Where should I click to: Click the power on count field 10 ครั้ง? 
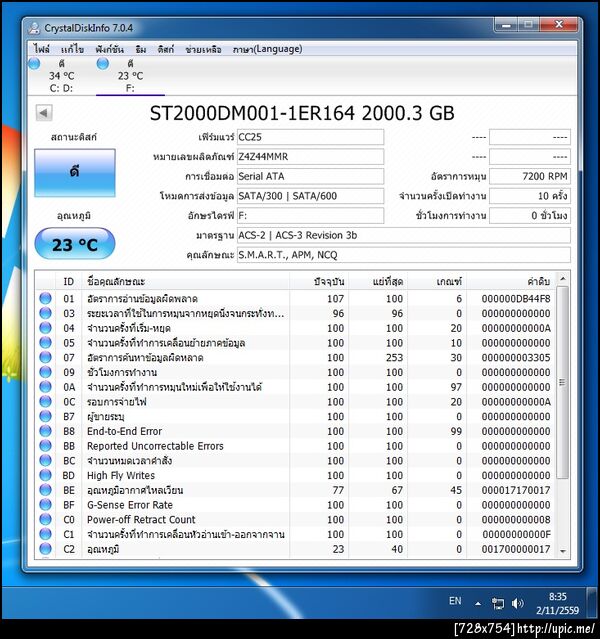tap(530, 196)
